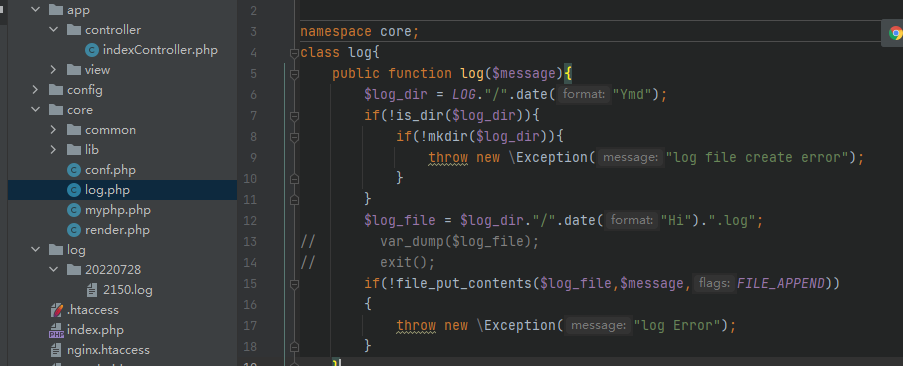Collapse the core folder chevron
This screenshot has height=366, width=903.
(x=36, y=110)
